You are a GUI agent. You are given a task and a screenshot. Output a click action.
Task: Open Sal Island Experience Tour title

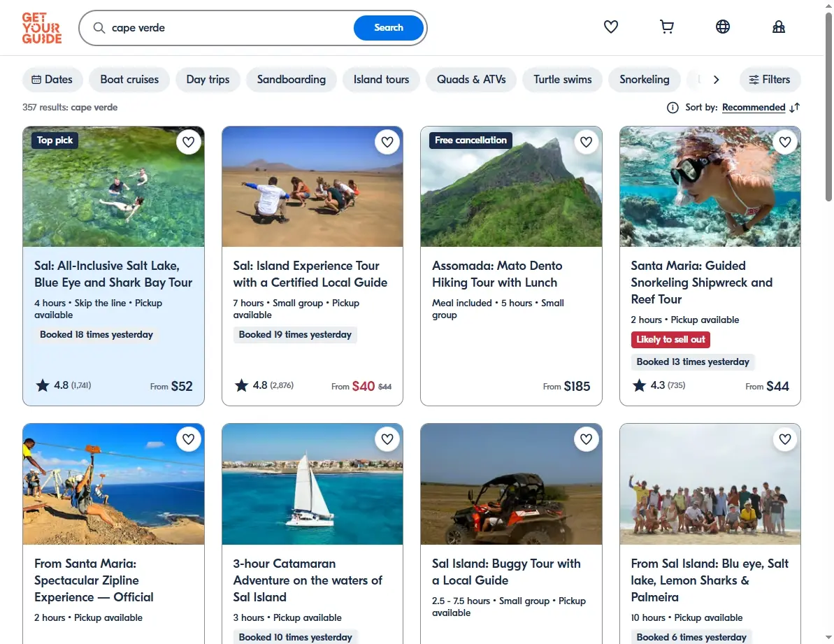point(310,274)
